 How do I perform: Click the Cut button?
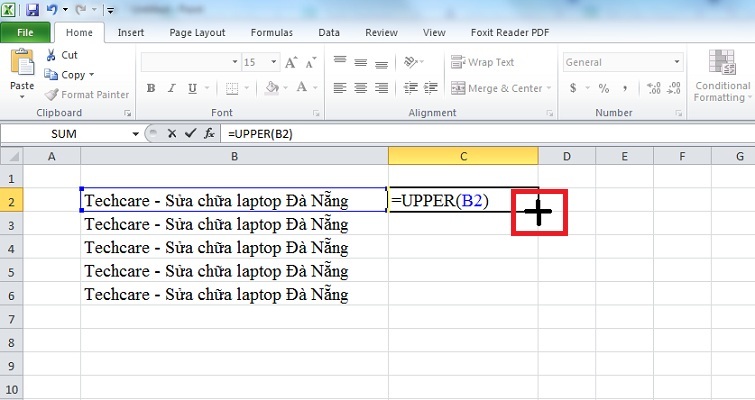click(62, 55)
